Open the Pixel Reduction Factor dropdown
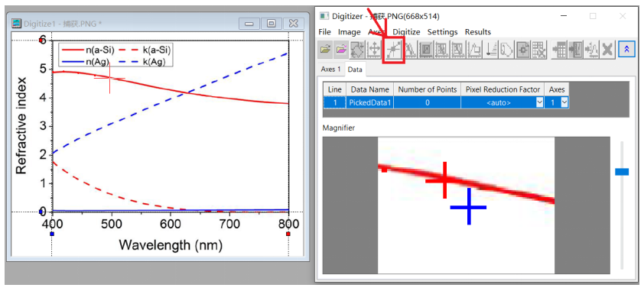This screenshot has height=291, width=644. [540, 103]
